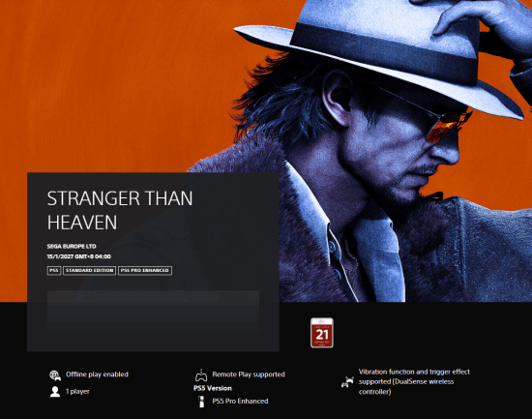Viewport: 532px width, 419px height.
Task: Click the blank purchase panel under tags
Action: tap(153, 314)
